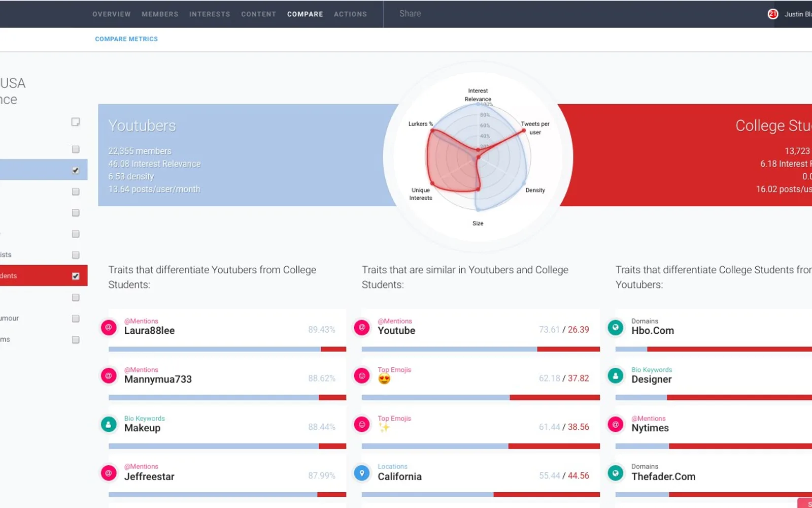Viewport: 812px width, 508px height.
Task: Tick the checkbox in the 'umour' row
Action: [76, 319]
